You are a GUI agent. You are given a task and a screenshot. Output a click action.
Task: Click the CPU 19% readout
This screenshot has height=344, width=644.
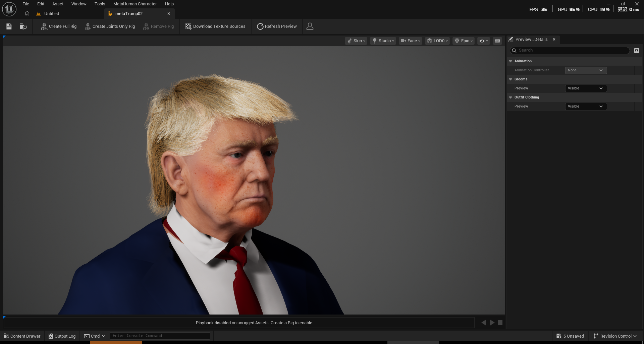tap(599, 9)
